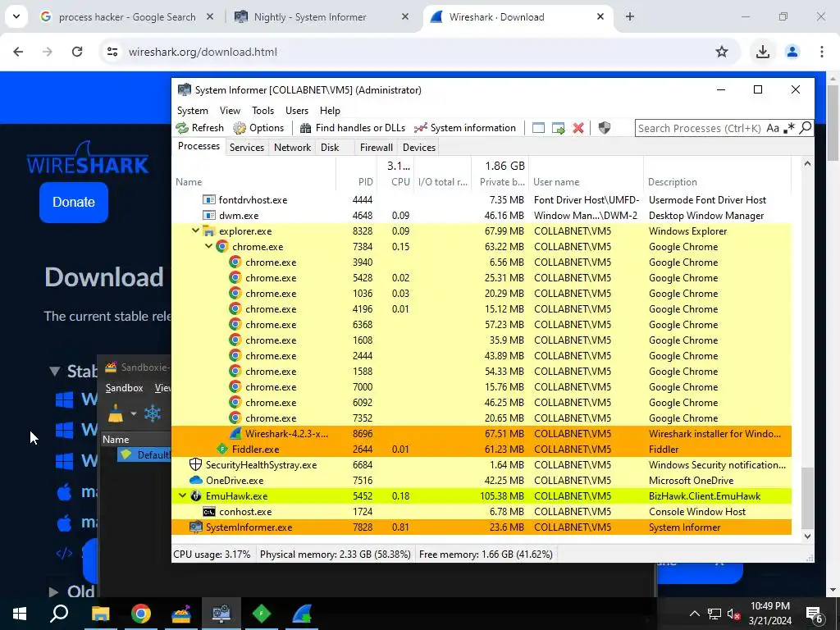The height and width of the screenshot is (630, 840).
Task: Select chrome.exe with PID 6368
Action: (481, 324)
